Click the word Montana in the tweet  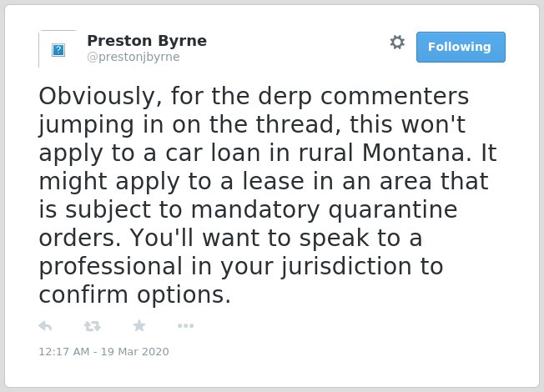click(417, 153)
